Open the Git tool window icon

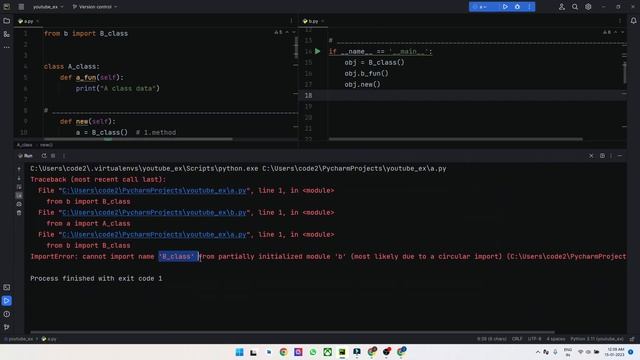tap(7, 327)
